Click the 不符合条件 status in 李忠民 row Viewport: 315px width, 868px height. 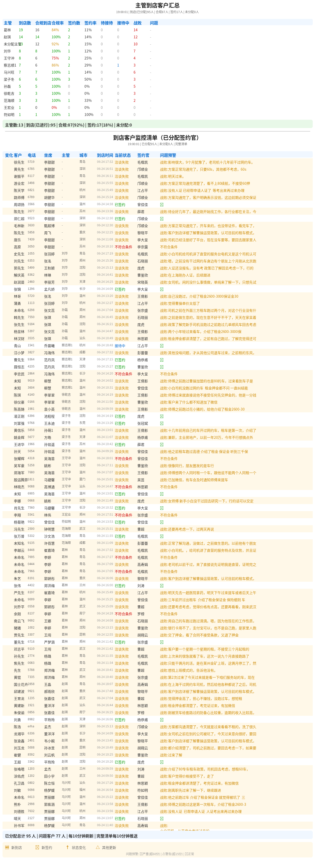coord(123,374)
